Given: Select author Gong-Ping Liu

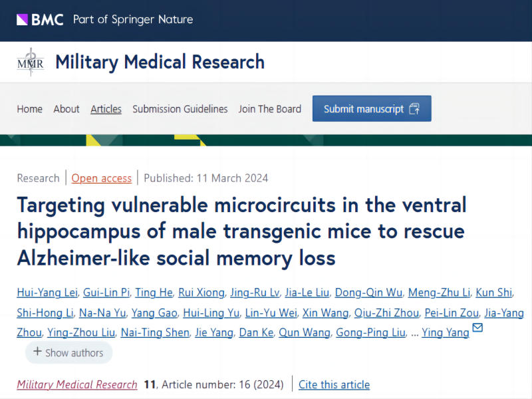Looking at the screenshot, I should (x=371, y=332).
